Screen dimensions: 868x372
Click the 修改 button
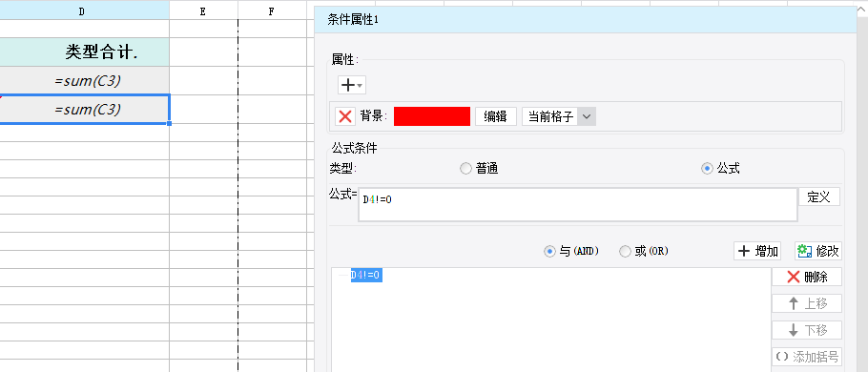coord(818,251)
